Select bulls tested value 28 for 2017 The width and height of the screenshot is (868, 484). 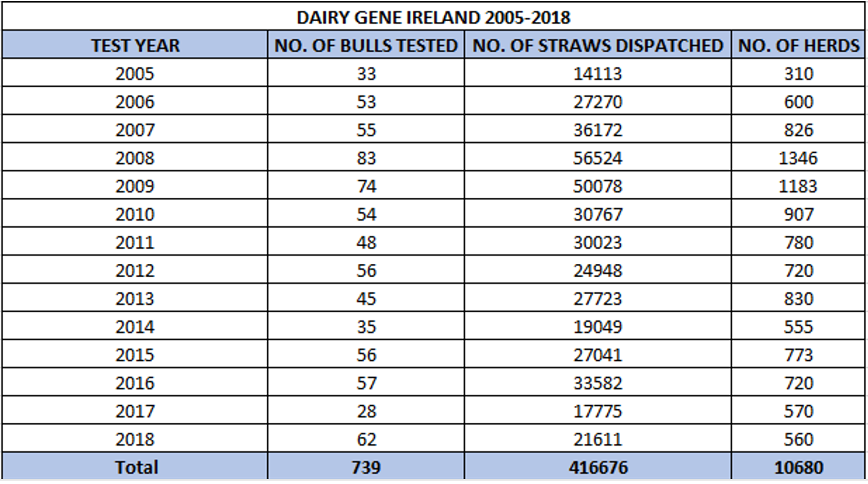tap(366, 411)
